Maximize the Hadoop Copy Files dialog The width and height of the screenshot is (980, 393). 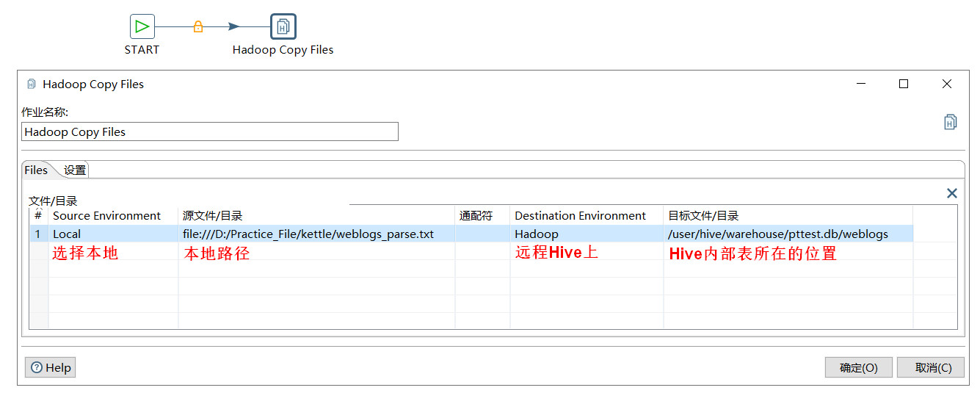point(904,84)
